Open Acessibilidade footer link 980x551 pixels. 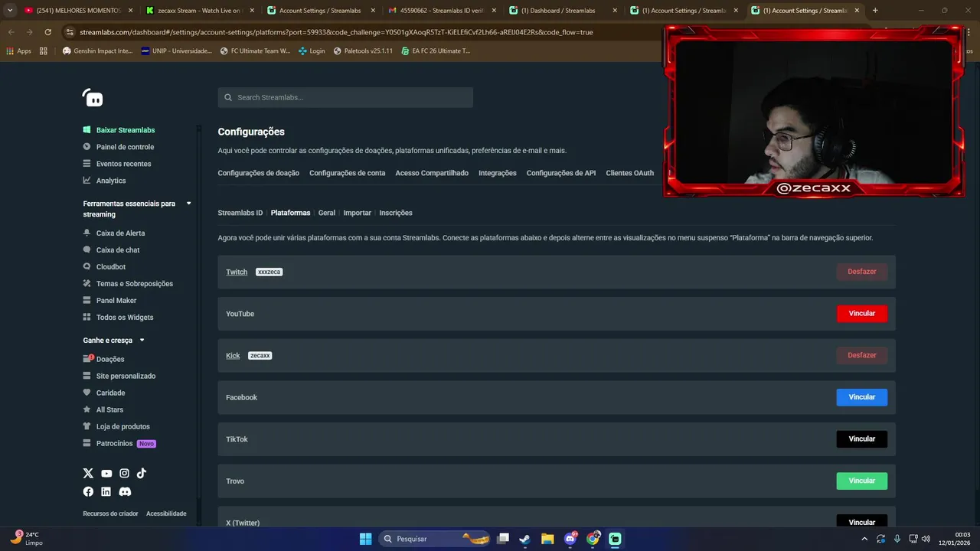[166, 514]
